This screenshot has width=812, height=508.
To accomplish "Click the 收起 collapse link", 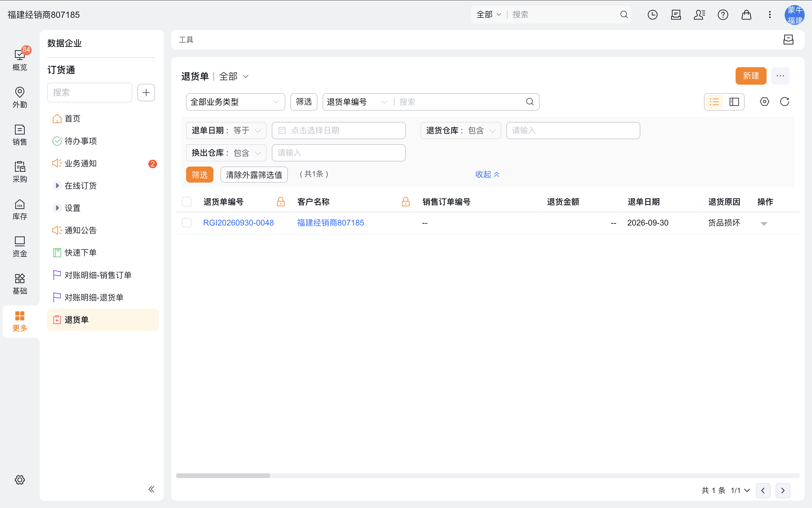I will (x=487, y=174).
